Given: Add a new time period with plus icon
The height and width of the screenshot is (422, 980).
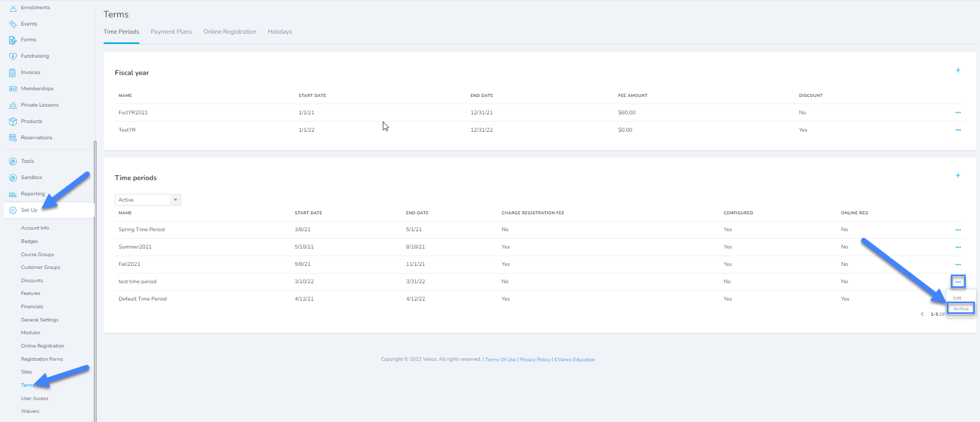Looking at the screenshot, I should click(958, 176).
